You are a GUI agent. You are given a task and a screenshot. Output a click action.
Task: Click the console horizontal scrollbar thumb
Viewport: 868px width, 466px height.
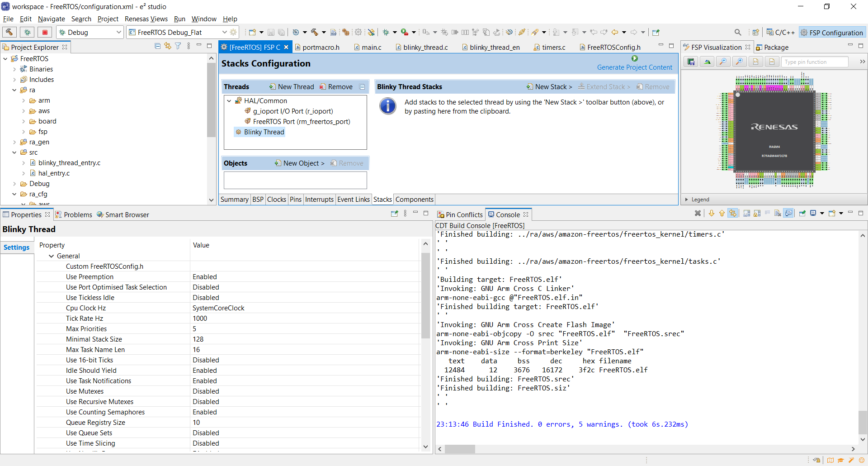click(x=460, y=449)
